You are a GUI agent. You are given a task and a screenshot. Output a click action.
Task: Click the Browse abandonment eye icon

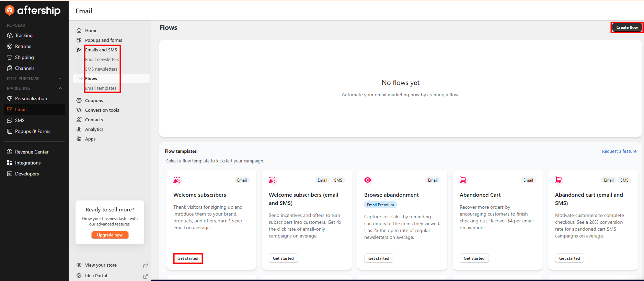coord(368,180)
